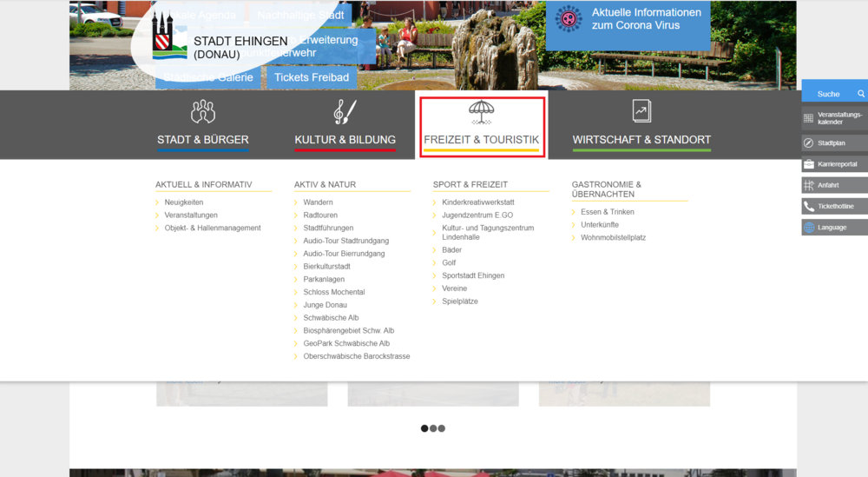The width and height of the screenshot is (868, 477).
Task: Click the Karriereportal briefcase icon
Action: click(x=808, y=164)
